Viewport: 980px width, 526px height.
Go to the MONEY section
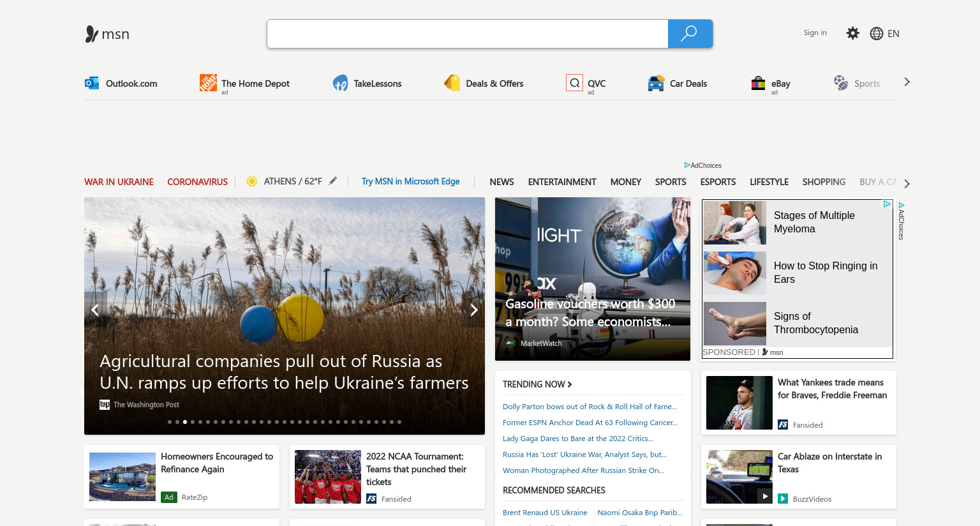click(x=625, y=182)
